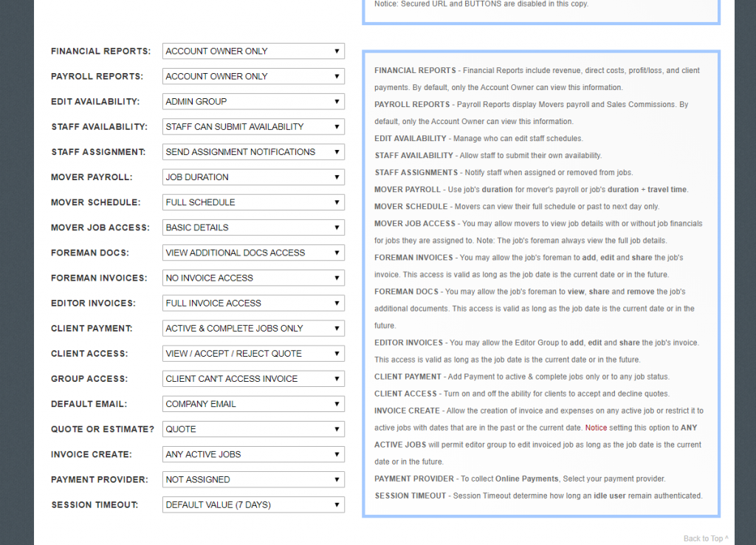Open the Financial Reports dropdown

click(x=253, y=51)
